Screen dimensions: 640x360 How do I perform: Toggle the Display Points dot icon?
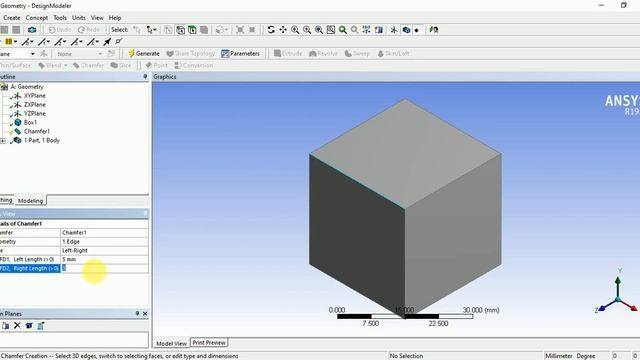coord(416,30)
